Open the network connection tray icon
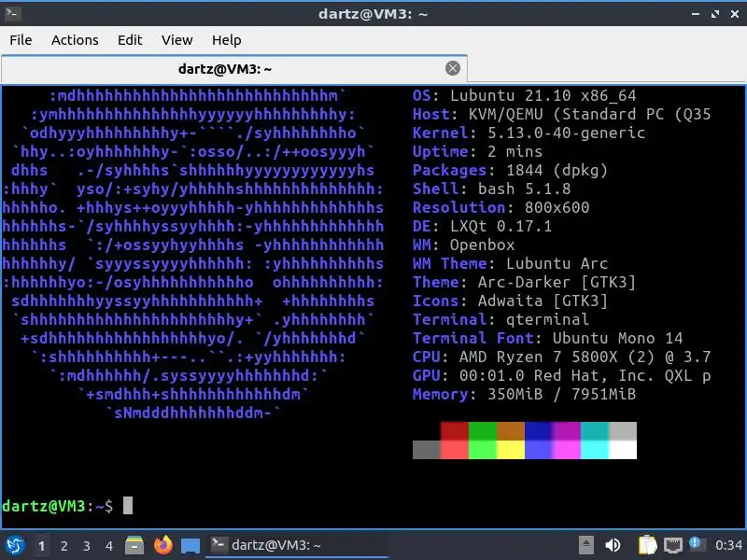Image resolution: width=747 pixels, height=560 pixels. 672,545
